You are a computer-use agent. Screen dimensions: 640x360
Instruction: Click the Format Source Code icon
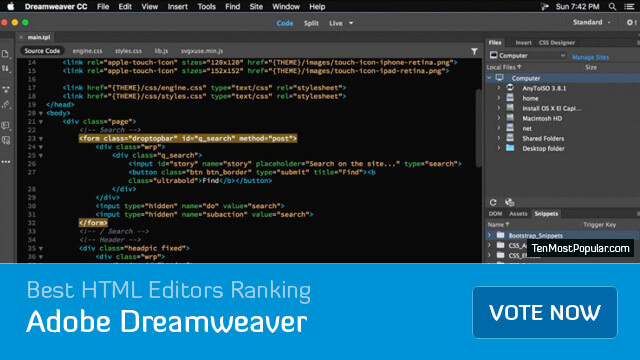click(x=6, y=104)
